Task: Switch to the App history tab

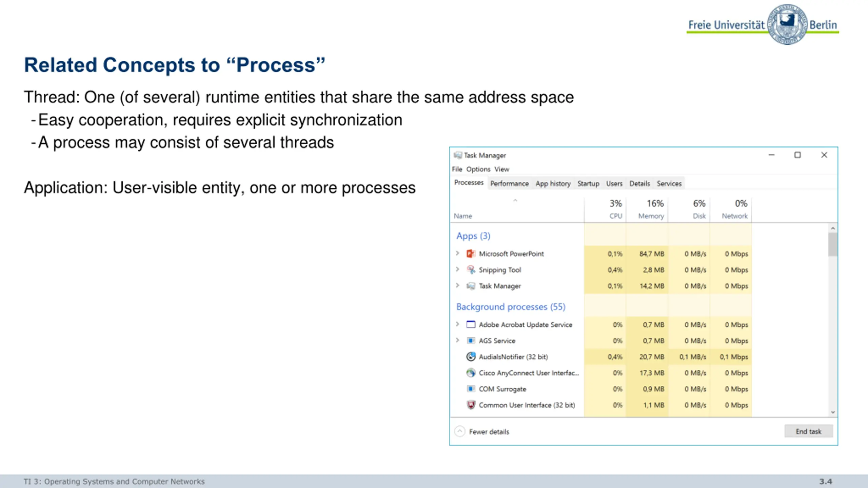Action: [x=553, y=183]
